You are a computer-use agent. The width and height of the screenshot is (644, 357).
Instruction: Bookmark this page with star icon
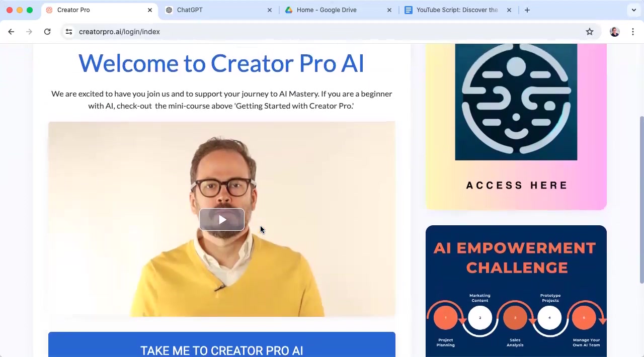(590, 32)
